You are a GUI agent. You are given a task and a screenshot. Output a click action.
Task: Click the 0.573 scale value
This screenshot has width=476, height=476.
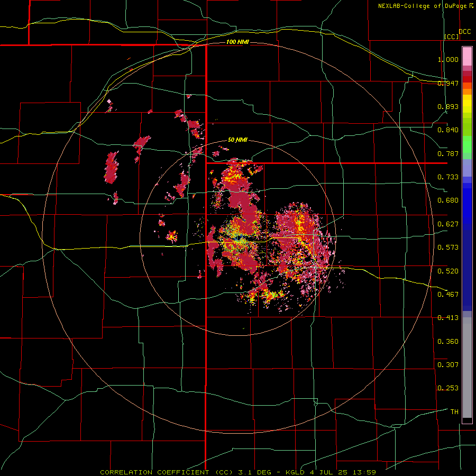448,248
